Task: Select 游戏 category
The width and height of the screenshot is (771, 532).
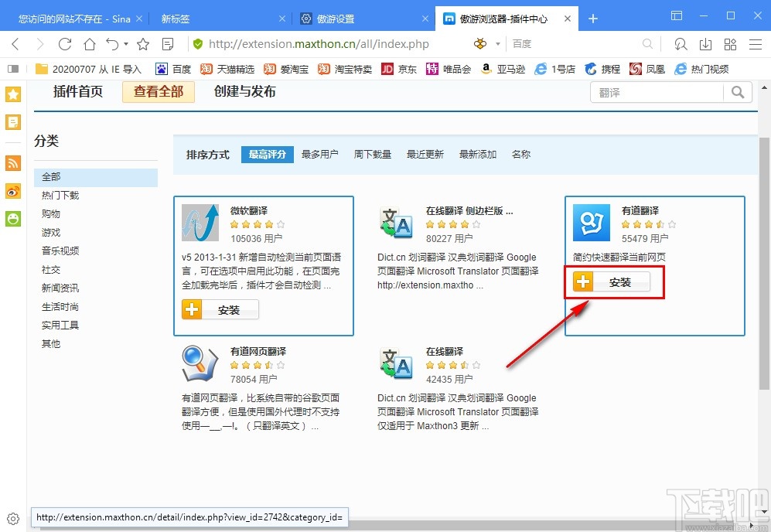Action: pyautogui.click(x=50, y=233)
